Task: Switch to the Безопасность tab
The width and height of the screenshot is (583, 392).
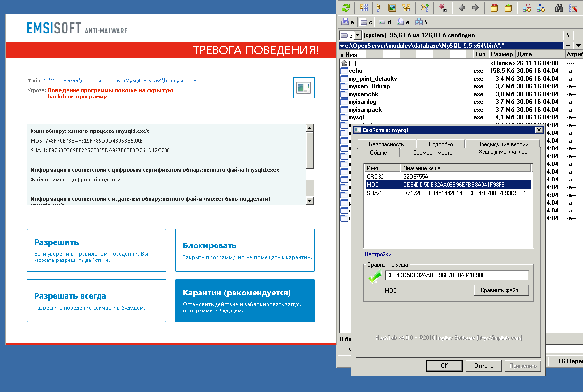Action: [x=386, y=144]
